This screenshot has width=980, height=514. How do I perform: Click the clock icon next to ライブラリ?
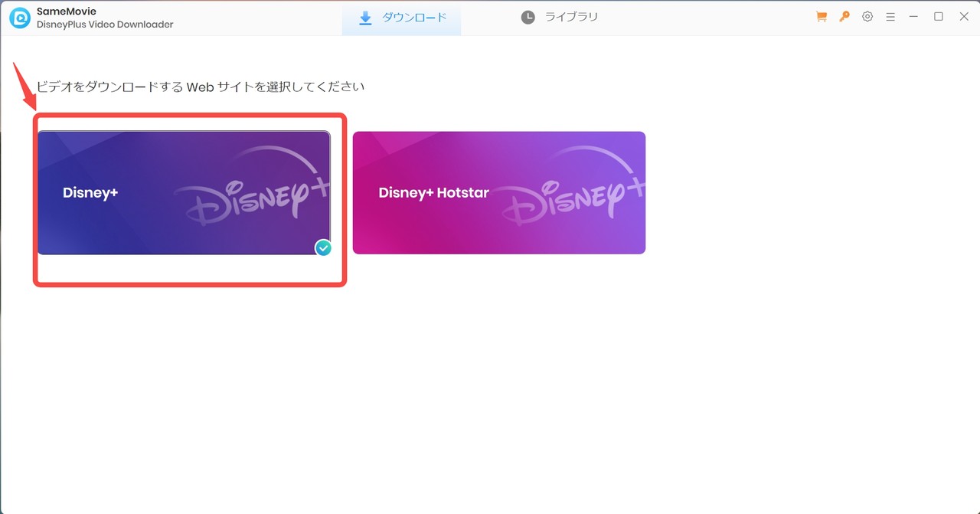(528, 15)
